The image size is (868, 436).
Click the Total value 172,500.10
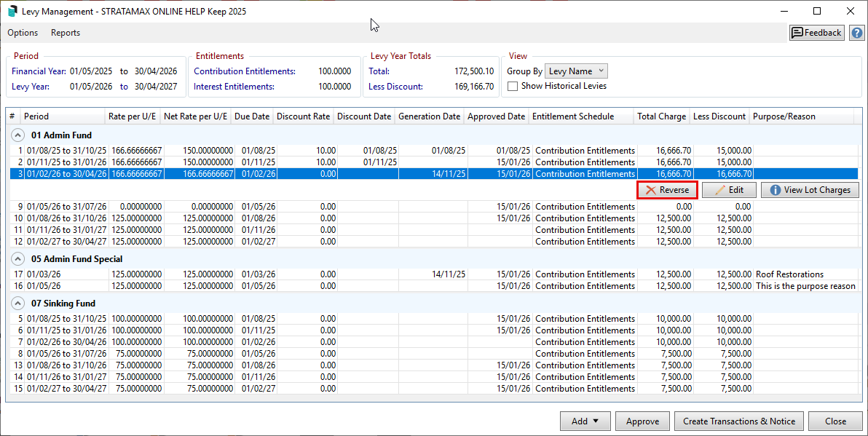(x=474, y=71)
